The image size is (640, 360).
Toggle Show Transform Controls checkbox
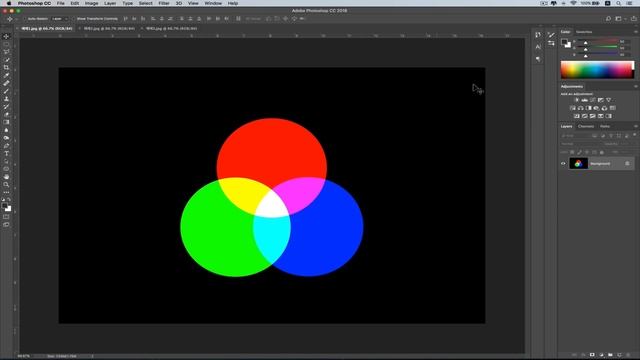coord(74,19)
